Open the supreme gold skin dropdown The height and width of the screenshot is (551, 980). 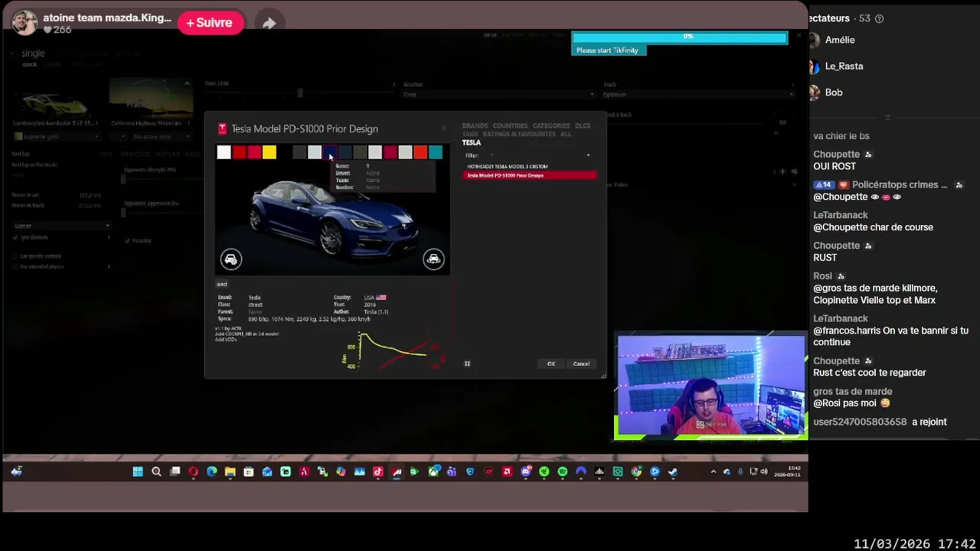tap(57, 136)
